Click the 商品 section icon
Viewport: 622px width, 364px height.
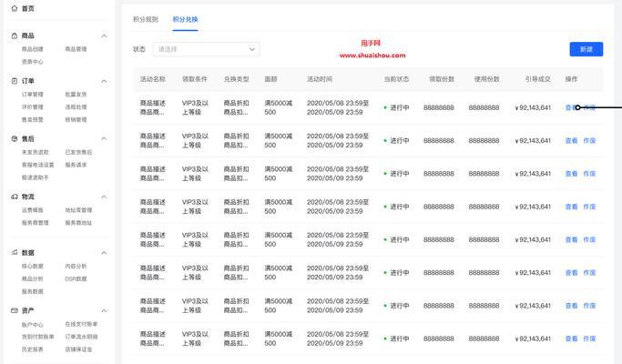pyautogui.click(x=15, y=35)
